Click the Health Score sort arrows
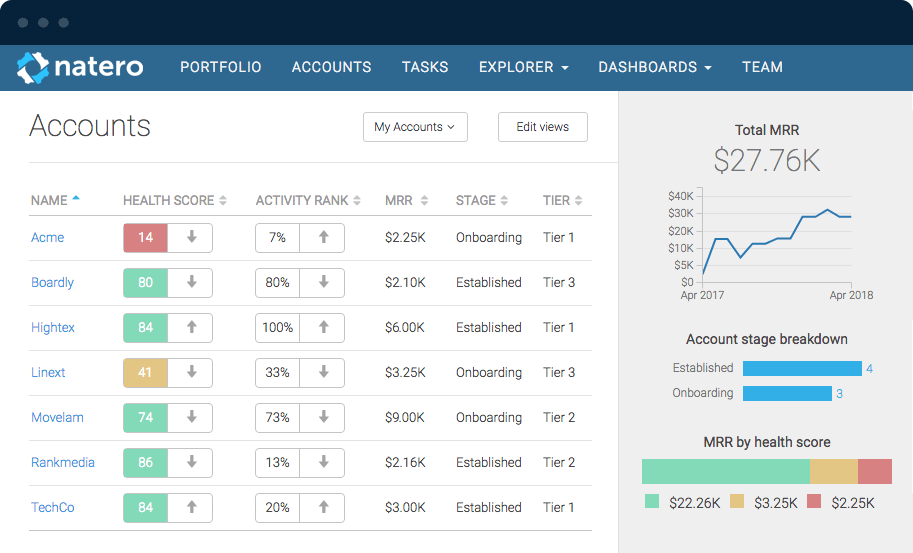The image size is (913, 553). (222, 200)
